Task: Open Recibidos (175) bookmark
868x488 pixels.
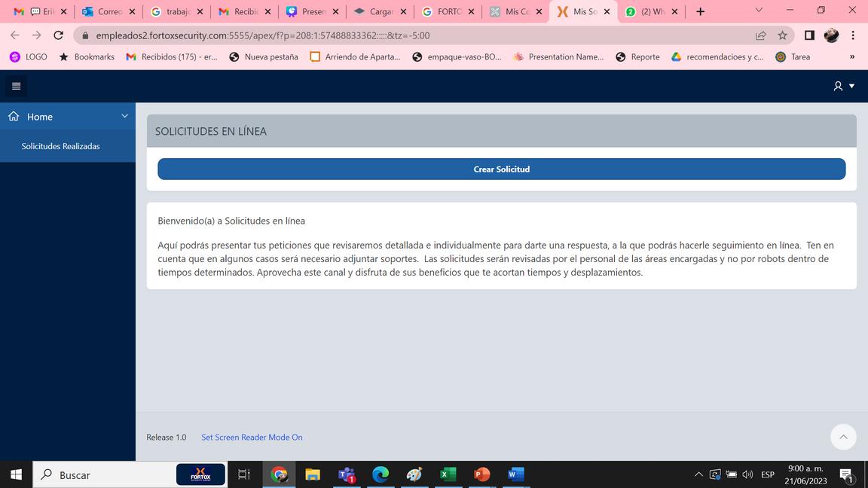Action: click(172, 56)
